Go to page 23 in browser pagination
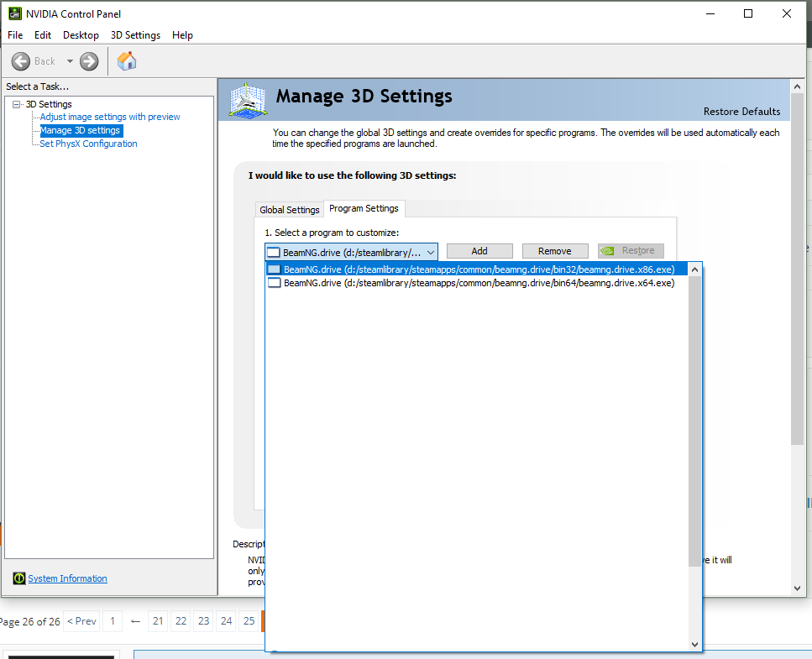 point(203,620)
